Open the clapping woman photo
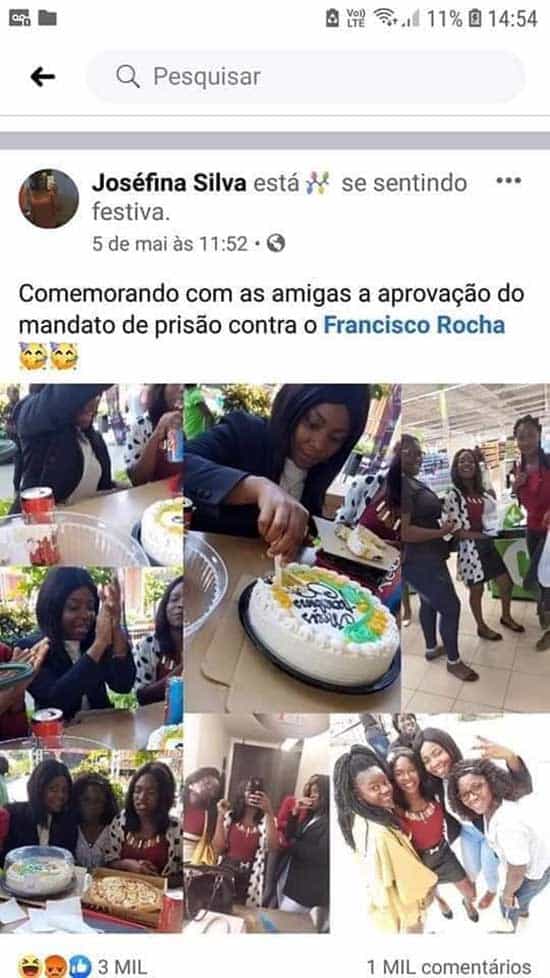 [92, 657]
